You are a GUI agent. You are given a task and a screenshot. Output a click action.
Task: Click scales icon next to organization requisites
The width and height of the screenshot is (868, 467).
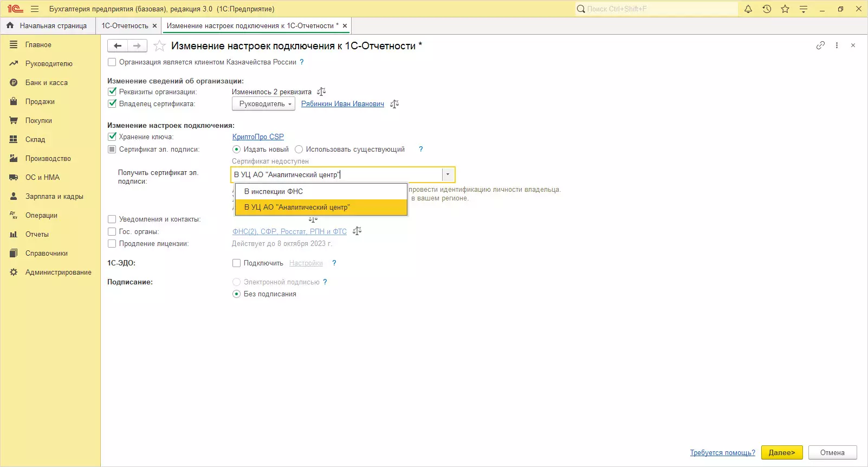tap(321, 92)
